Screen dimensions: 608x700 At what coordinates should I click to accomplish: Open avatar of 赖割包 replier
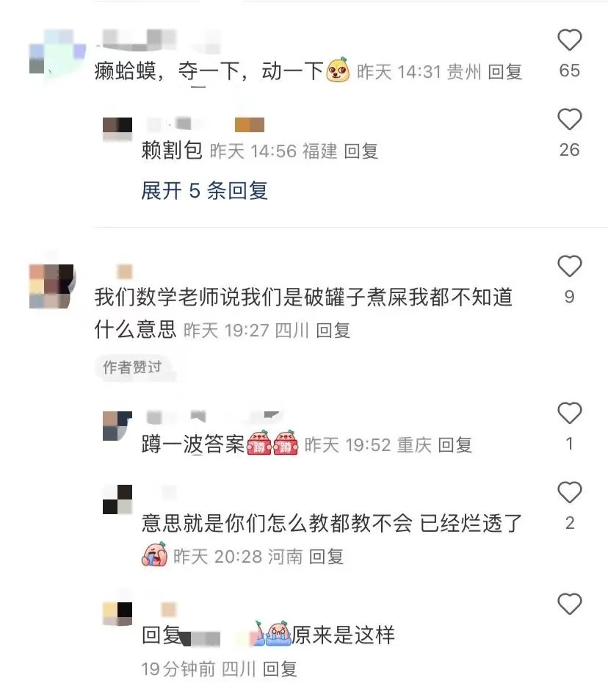pyautogui.click(x=117, y=129)
